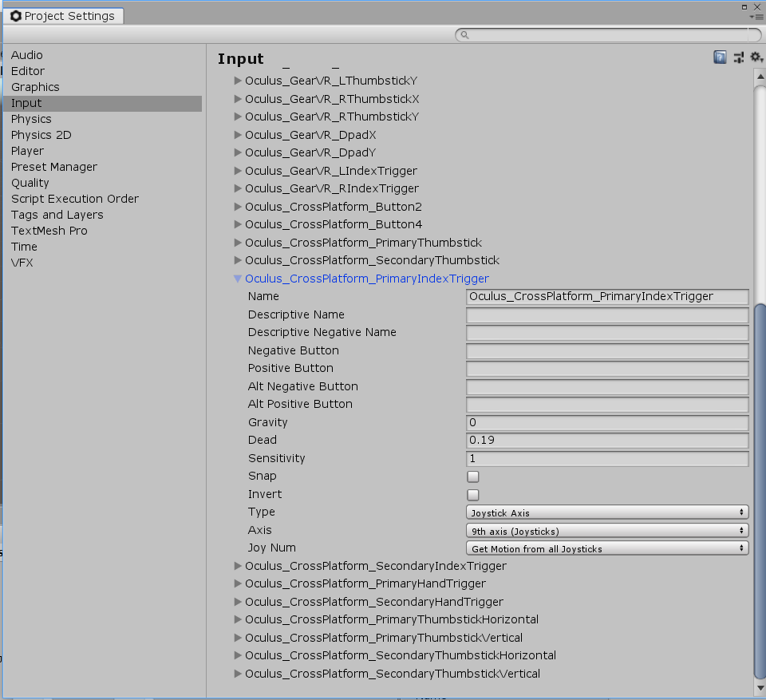Expand the Oculus_CrossPlatform_SecondaryIndexTrigger entry
This screenshot has width=766, height=700.
click(238, 566)
